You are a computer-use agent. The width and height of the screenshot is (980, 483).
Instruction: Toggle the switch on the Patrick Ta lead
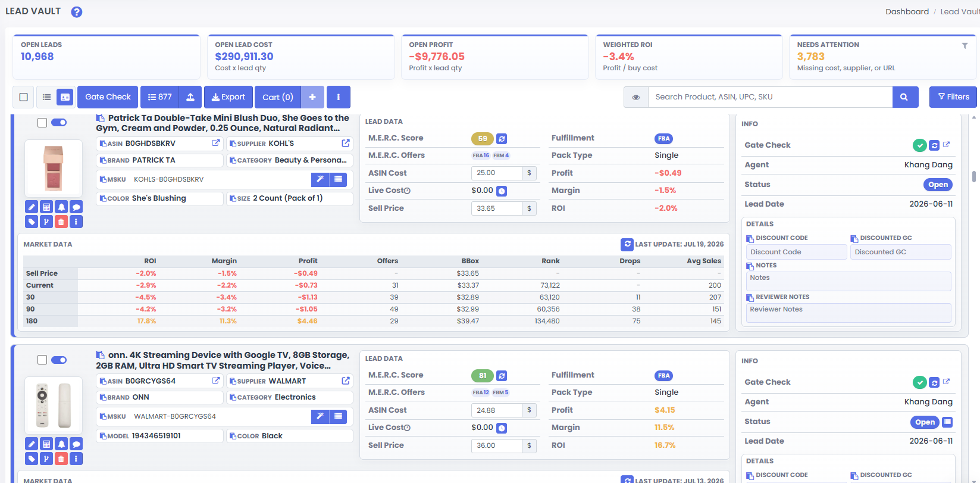coord(59,123)
